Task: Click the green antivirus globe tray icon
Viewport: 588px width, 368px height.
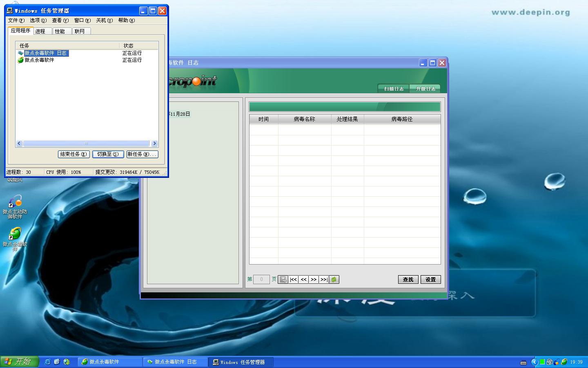Action: (x=564, y=362)
